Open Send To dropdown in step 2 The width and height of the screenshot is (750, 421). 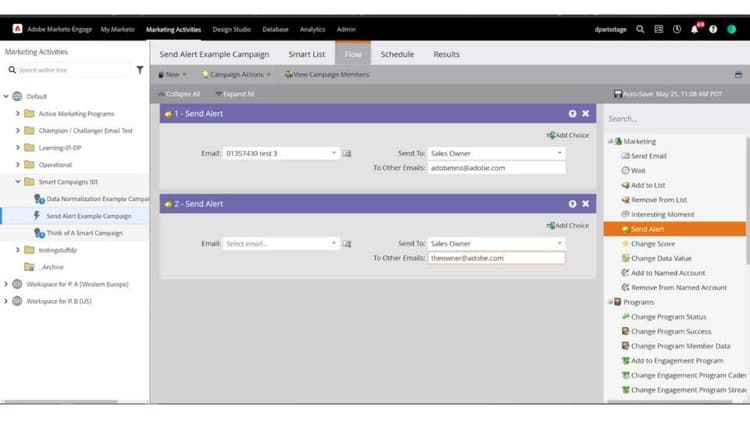click(x=559, y=244)
